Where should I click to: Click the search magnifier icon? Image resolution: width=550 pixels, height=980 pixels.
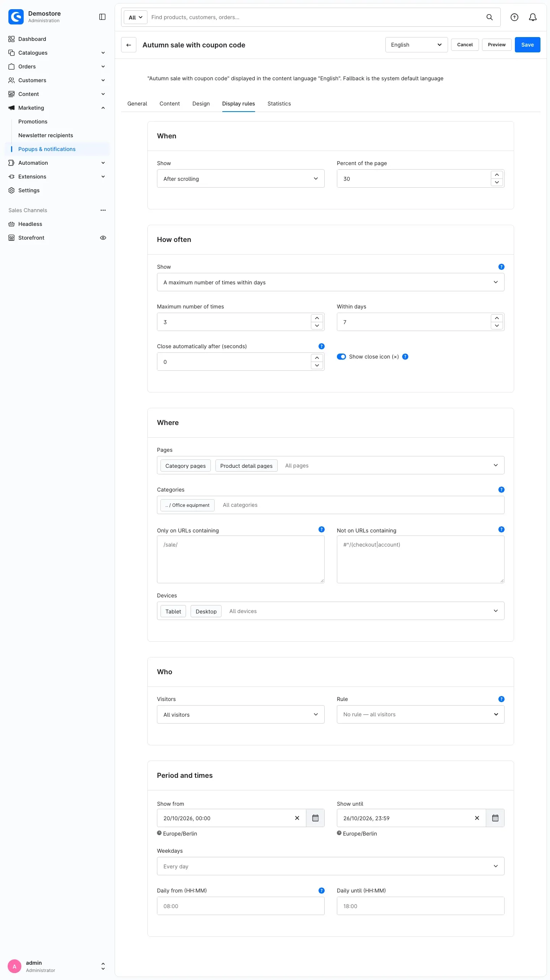coord(490,17)
